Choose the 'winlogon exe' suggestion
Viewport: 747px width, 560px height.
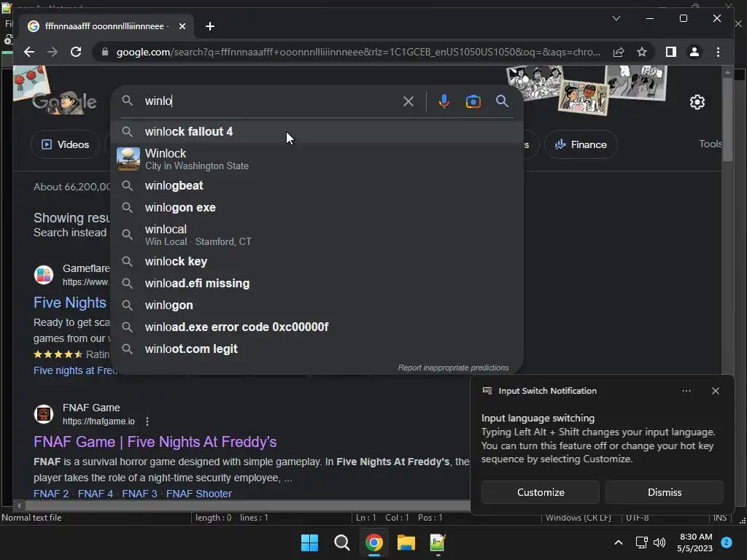[317, 207]
